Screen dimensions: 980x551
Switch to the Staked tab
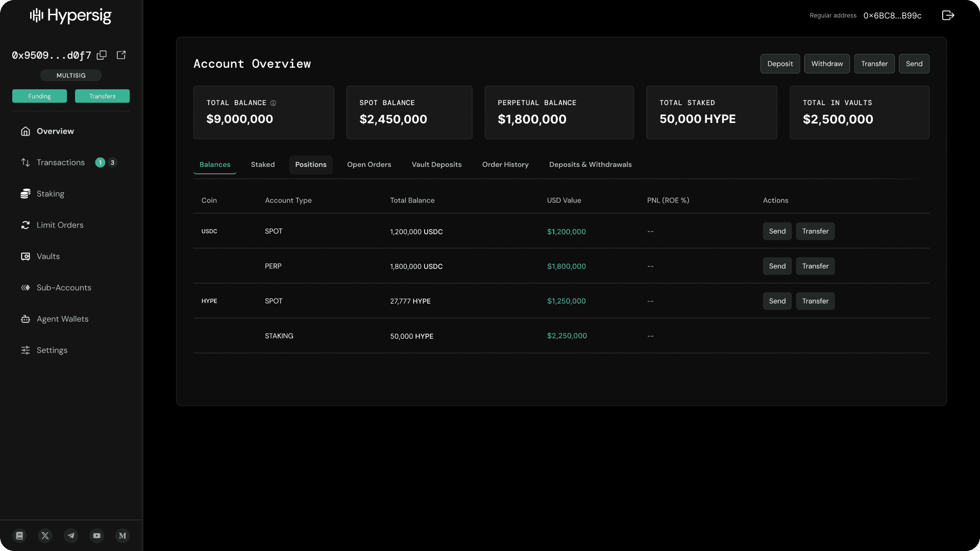(x=262, y=164)
